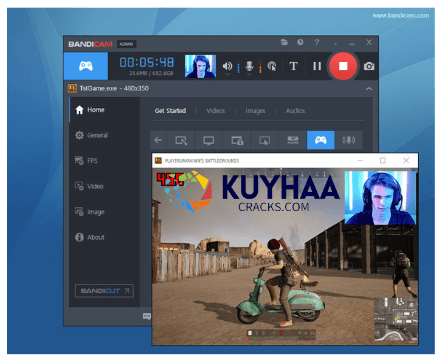Toggle the mouse cursor effects icon

coord(272,66)
